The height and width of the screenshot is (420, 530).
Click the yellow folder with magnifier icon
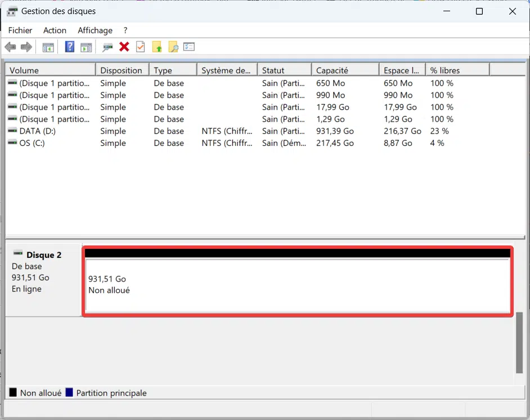point(173,47)
